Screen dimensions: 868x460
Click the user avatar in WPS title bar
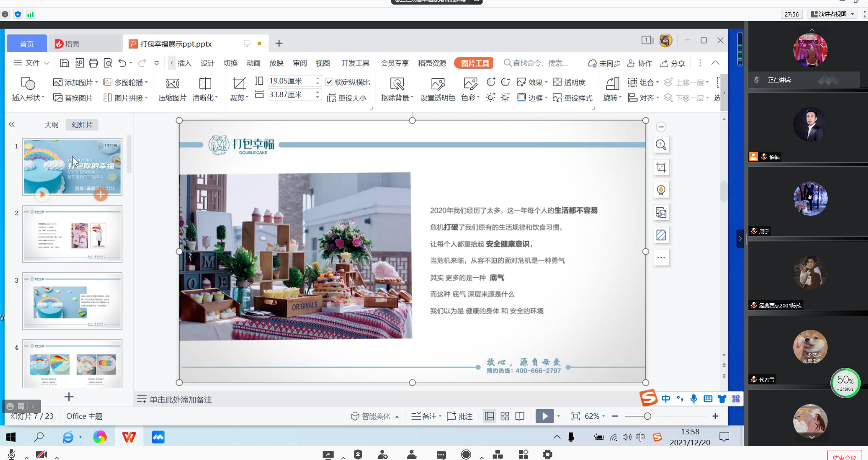[x=665, y=40]
